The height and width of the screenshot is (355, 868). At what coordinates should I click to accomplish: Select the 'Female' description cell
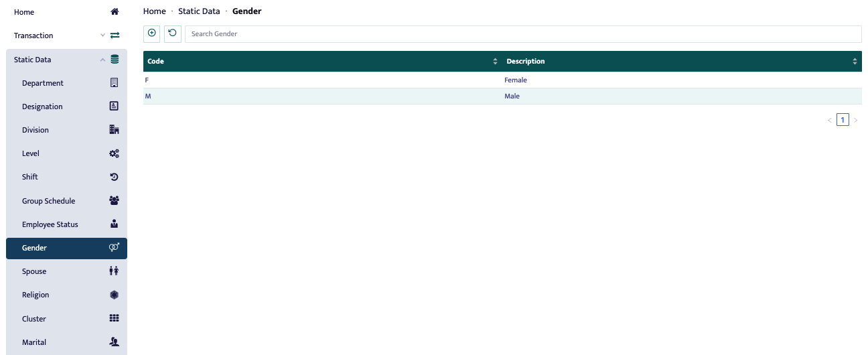[x=682, y=80]
